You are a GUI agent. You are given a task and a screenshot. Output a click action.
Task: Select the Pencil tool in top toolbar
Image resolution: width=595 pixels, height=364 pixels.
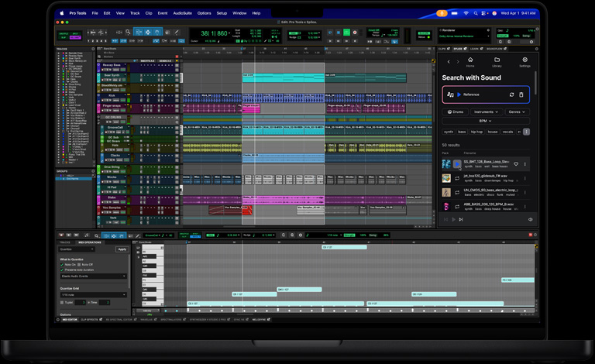[177, 33]
